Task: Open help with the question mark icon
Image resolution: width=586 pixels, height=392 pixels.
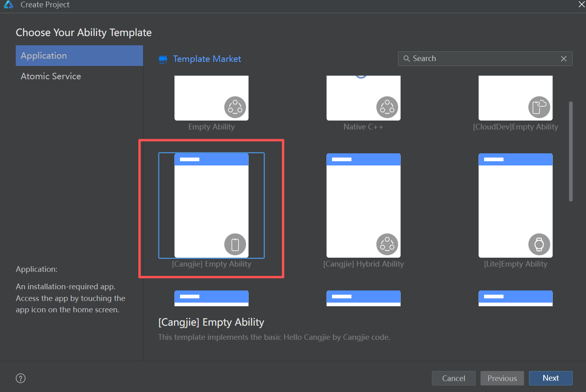Action: point(21,378)
